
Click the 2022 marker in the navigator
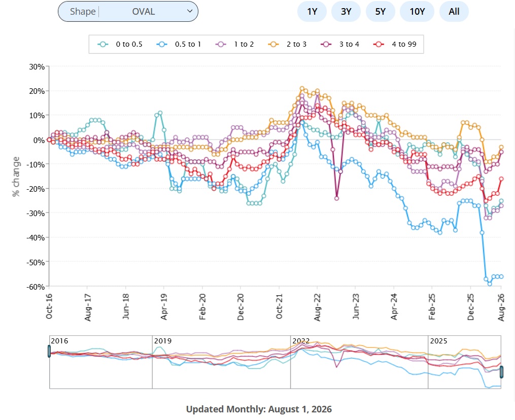coord(301,341)
